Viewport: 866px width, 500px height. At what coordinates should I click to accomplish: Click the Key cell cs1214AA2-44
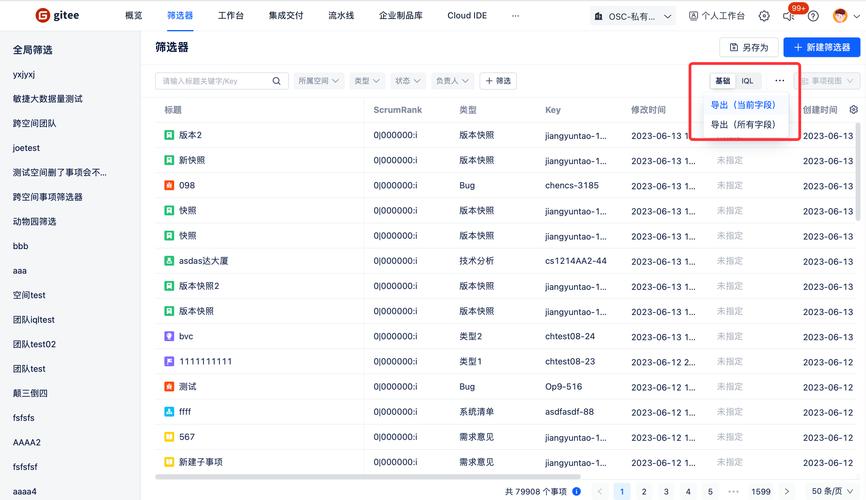575,261
